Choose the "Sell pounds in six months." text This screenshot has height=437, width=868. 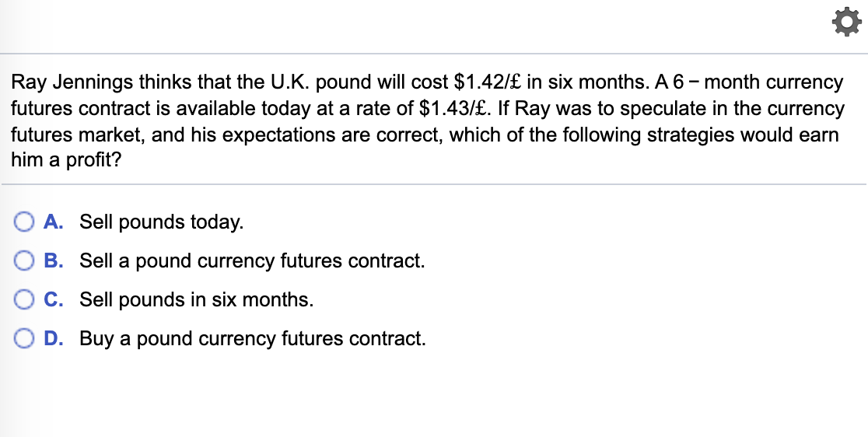(x=196, y=300)
